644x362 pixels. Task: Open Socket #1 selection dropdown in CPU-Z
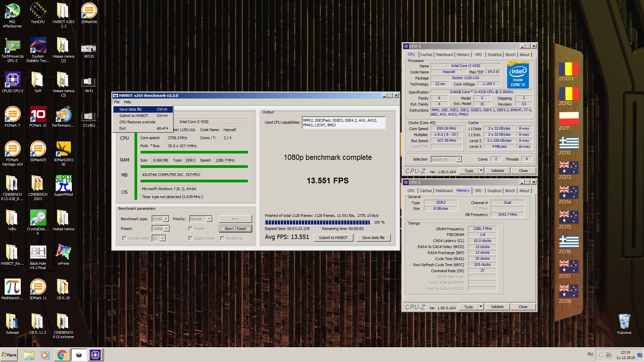click(x=459, y=160)
